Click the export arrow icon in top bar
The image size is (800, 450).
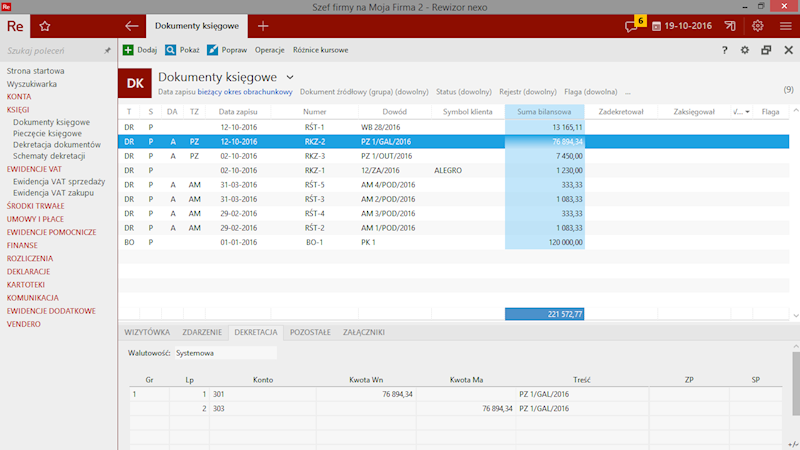click(x=730, y=26)
